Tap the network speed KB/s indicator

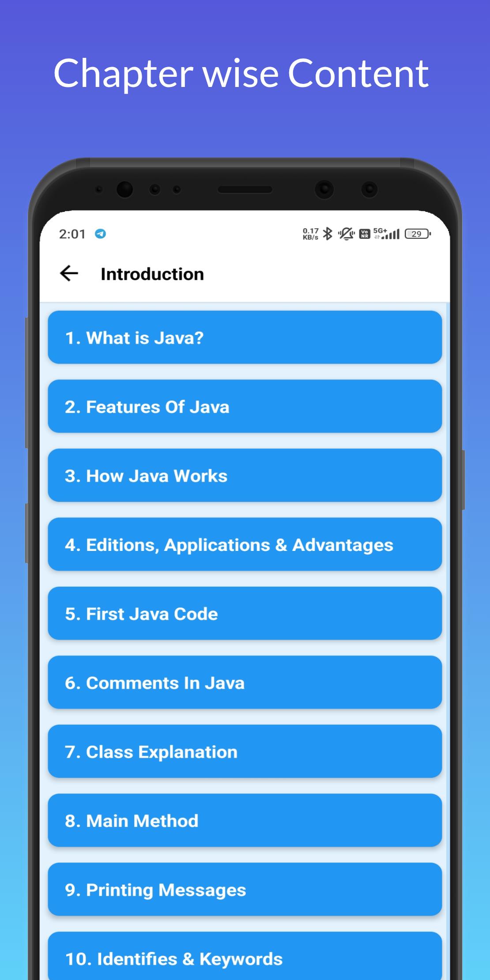[x=310, y=234]
